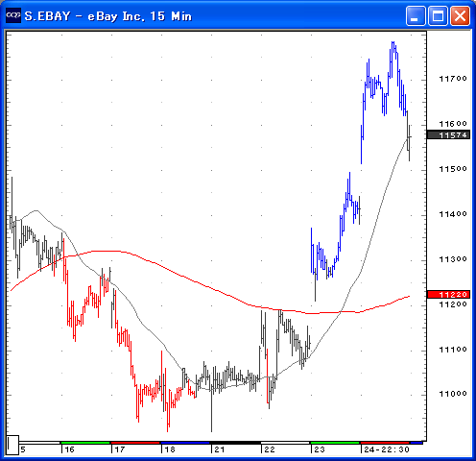The height and width of the screenshot is (461, 476).
Task: Click date label 16 on time axis
Action: pos(69,449)
